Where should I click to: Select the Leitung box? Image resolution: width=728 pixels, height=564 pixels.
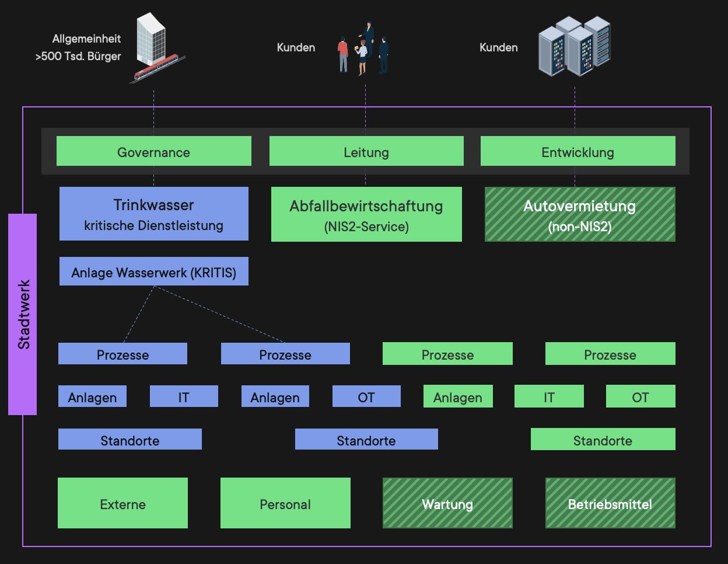click(366, 152)
